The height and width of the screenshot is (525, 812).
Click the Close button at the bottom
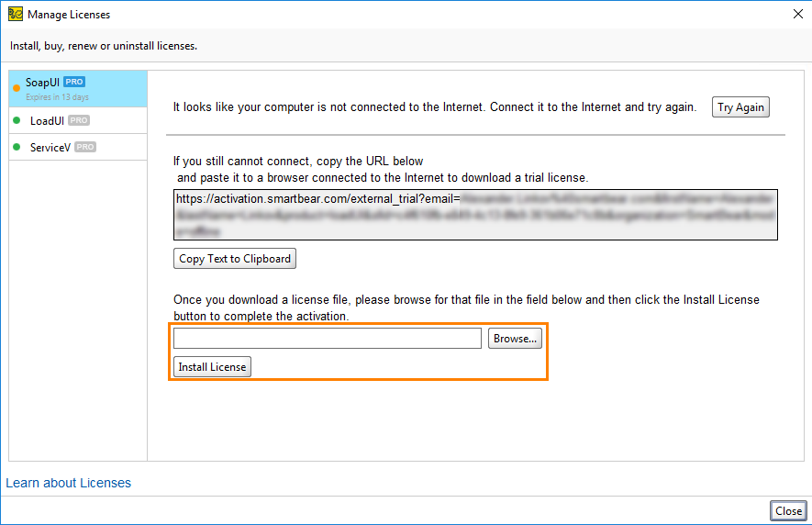click(x=788, y=511)
